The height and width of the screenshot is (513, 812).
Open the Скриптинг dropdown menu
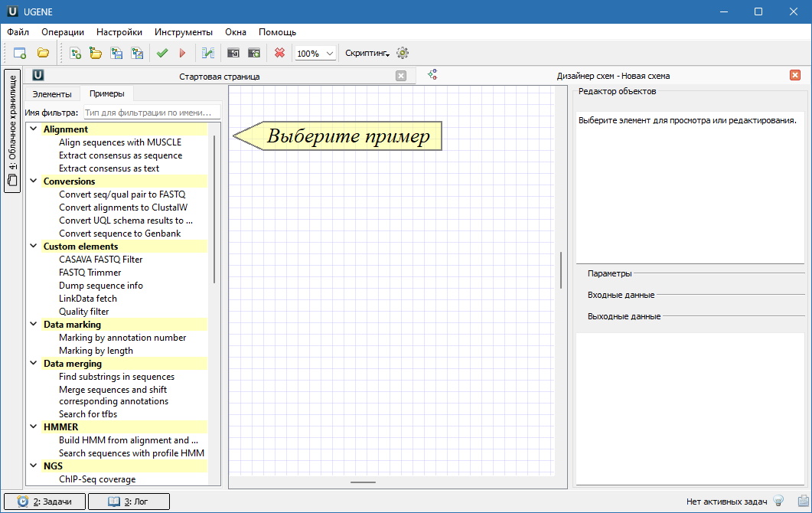pos(367,53)
